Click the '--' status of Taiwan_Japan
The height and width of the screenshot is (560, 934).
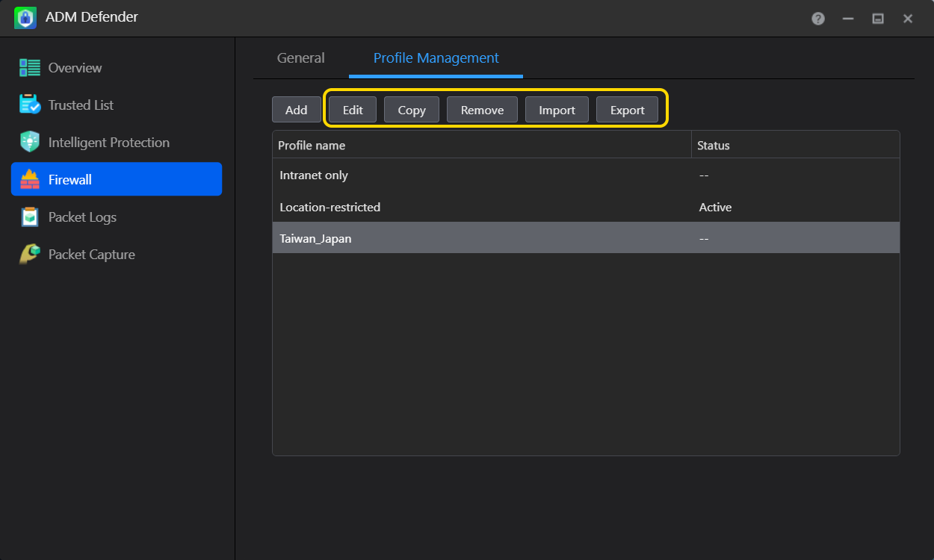coord(704,238)
